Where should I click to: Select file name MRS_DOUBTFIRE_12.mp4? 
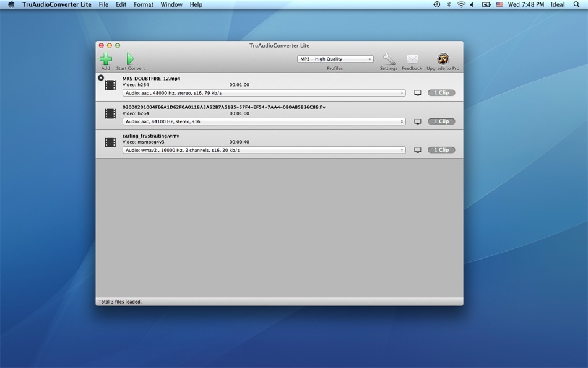click(151, 79)
